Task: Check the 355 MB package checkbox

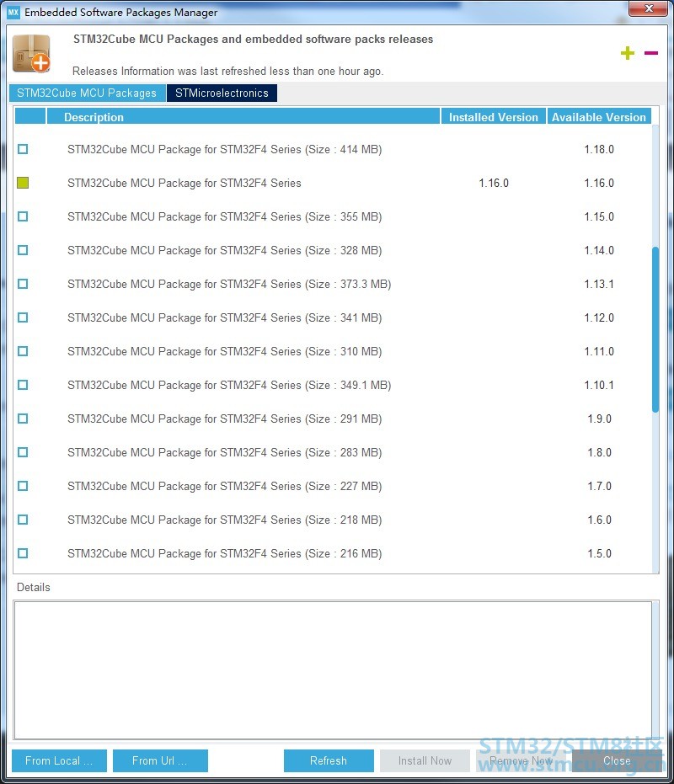Action: (23, 216)
